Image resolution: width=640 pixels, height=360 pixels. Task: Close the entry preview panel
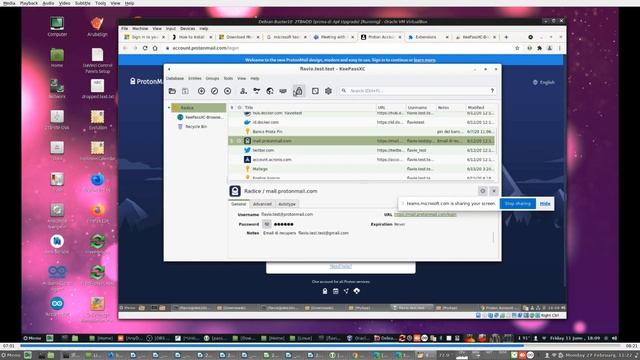tap(494, 191)
